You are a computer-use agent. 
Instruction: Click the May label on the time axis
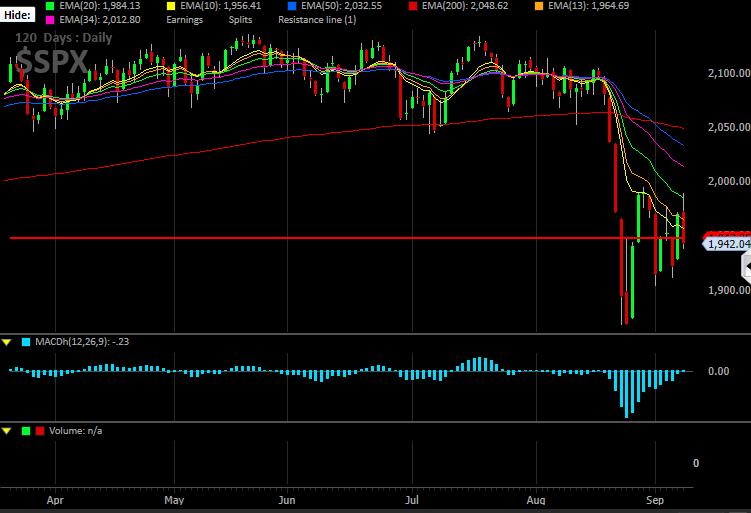click(174, 500)
